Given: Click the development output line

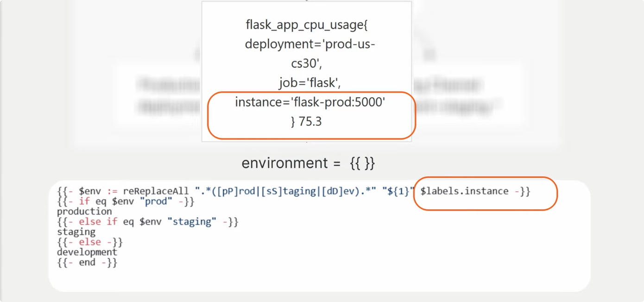Looking at the screenshot, I should (x=87, y=252).
